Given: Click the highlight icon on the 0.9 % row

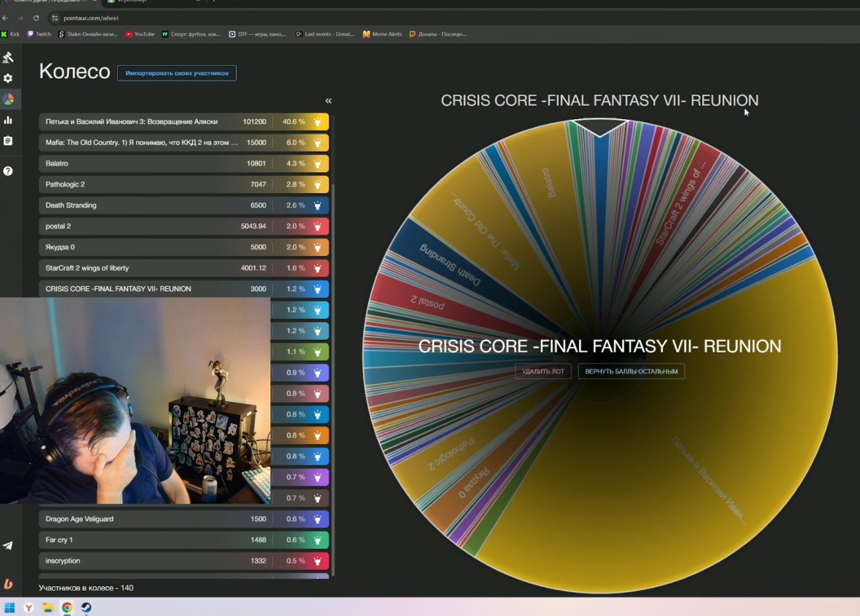Looking at the screenshot, I should pyautogui.click(x=318, y=373).
